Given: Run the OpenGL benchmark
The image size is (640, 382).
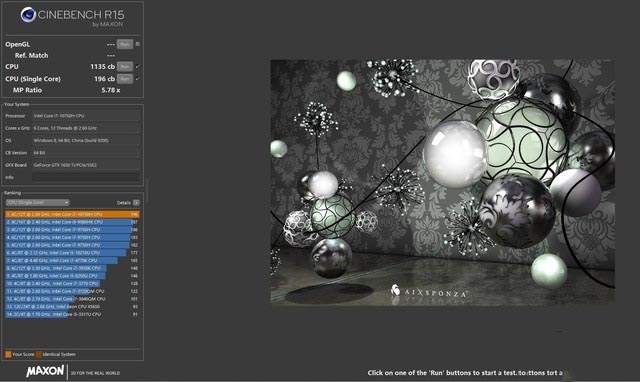Looking at the screenshot, I should pos(125,44).
